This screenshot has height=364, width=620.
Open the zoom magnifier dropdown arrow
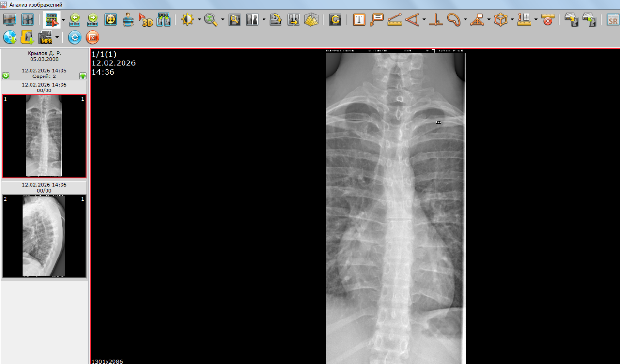pyautogui.click(x=223, y=20)
